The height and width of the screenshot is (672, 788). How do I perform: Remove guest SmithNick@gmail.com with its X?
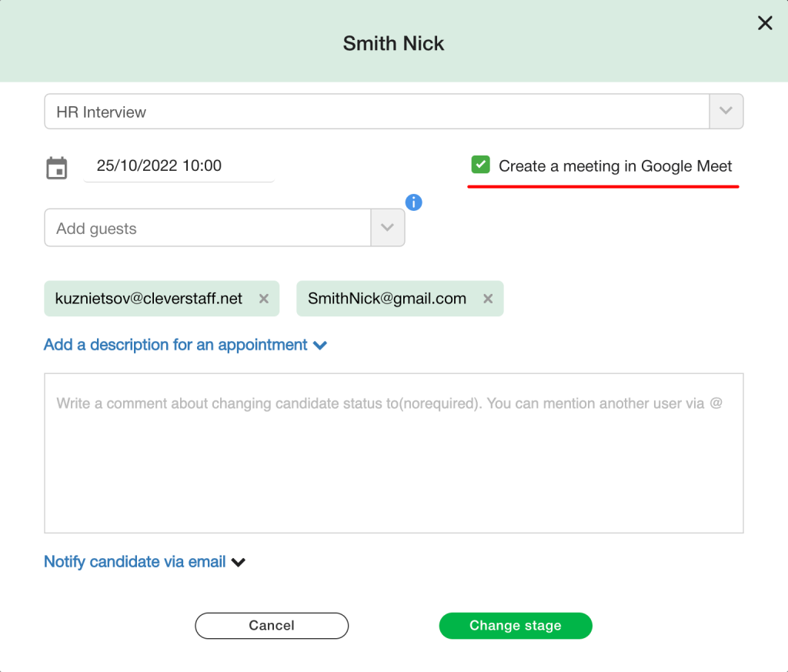488,299
